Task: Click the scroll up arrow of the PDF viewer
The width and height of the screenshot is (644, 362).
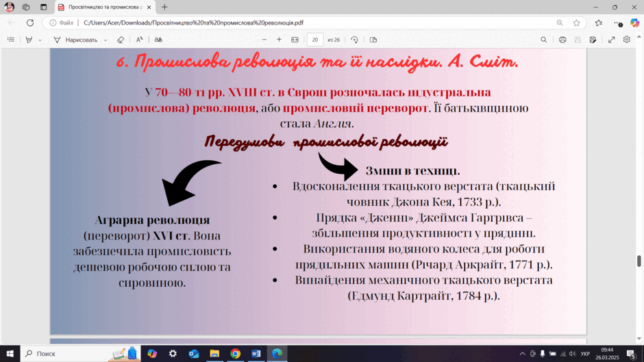Action: tap(639, 37)
